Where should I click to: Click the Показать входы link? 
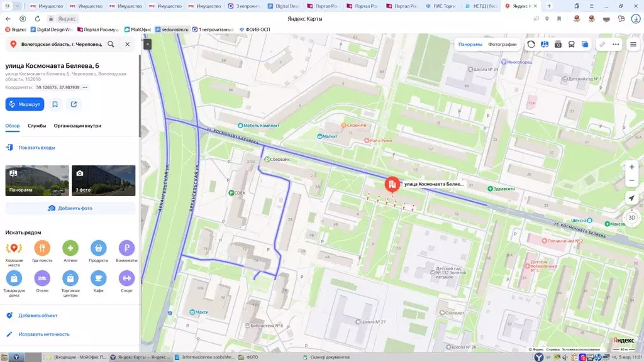point(36,148)
